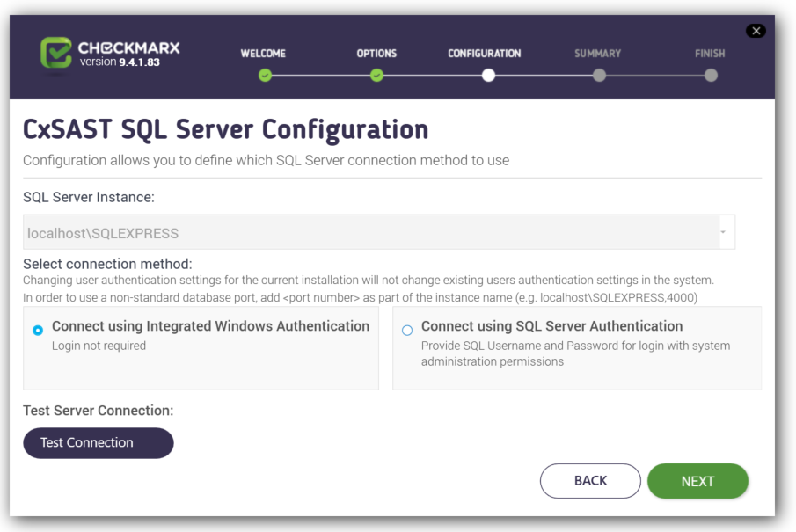This screenshot has width=796, height=532.
Task: Expand the SQL Server Instance dropdown arrow
Action: pyautogui.click(x=723, y=232)
